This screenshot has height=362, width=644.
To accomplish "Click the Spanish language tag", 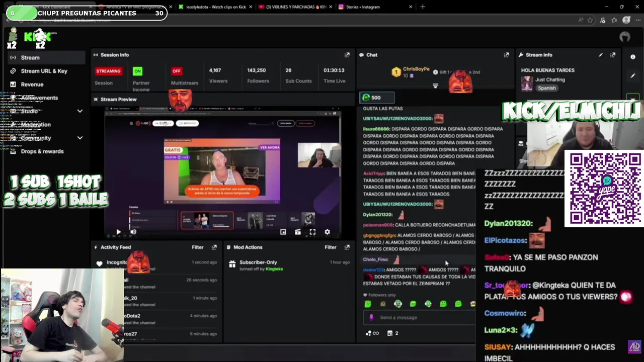I will coord(546,88).
